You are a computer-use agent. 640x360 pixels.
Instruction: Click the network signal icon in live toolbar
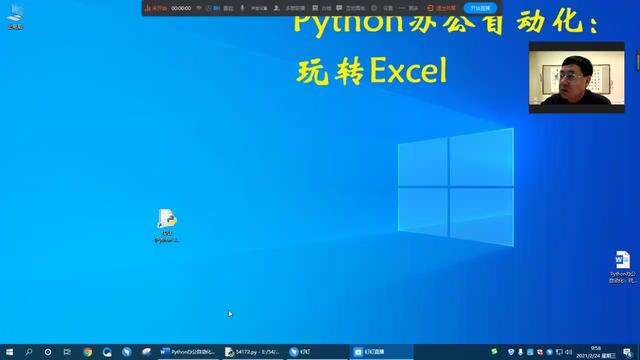pyautogui.click(x=199, y=8)
